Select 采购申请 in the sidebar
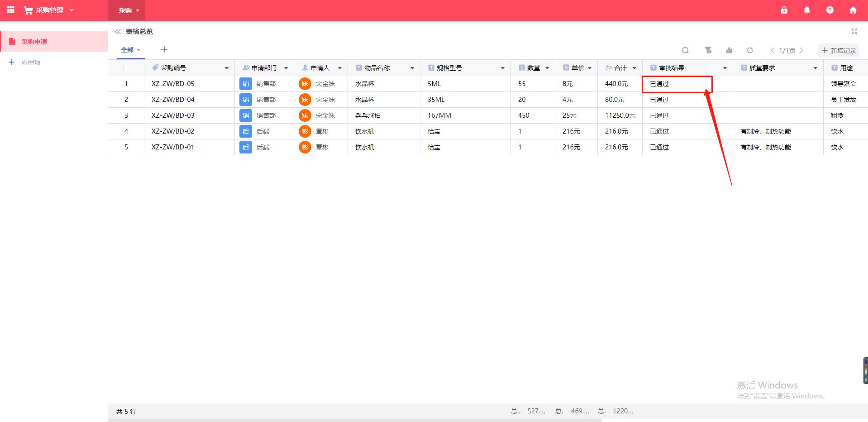Image resolution: width=868 pixels, height=422 pixels. tap(34, 42)
